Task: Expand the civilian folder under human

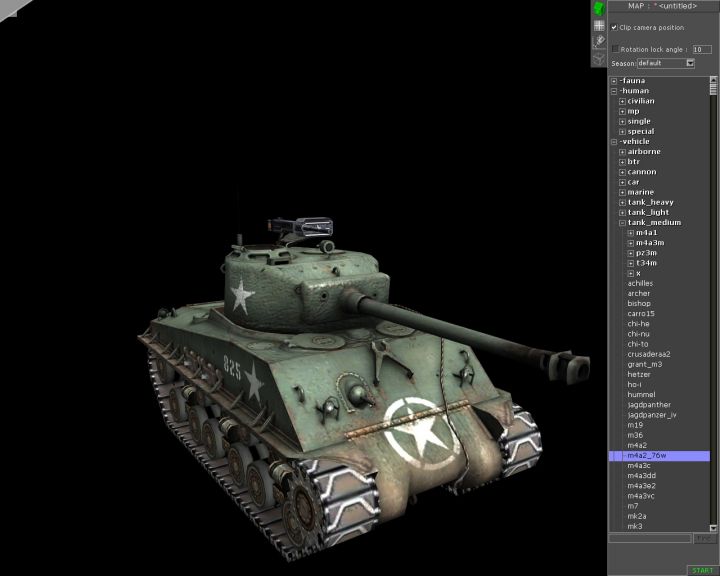Action: (x=622, y=101)
